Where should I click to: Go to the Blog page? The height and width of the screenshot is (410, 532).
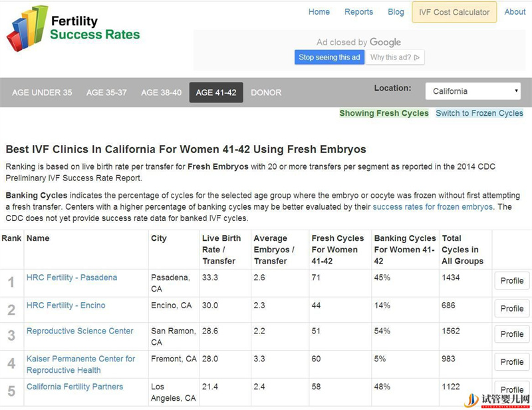(396, 12)
